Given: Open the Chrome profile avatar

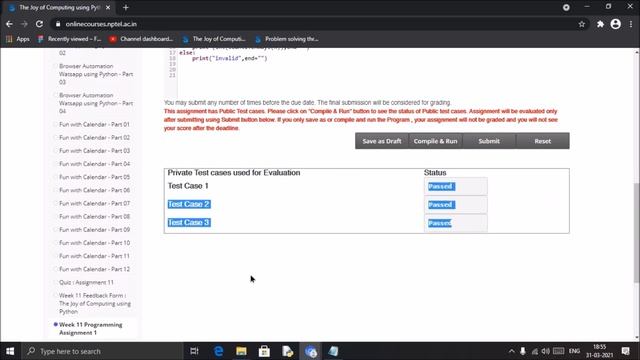Looking at the screenshot, I should 616,24.
